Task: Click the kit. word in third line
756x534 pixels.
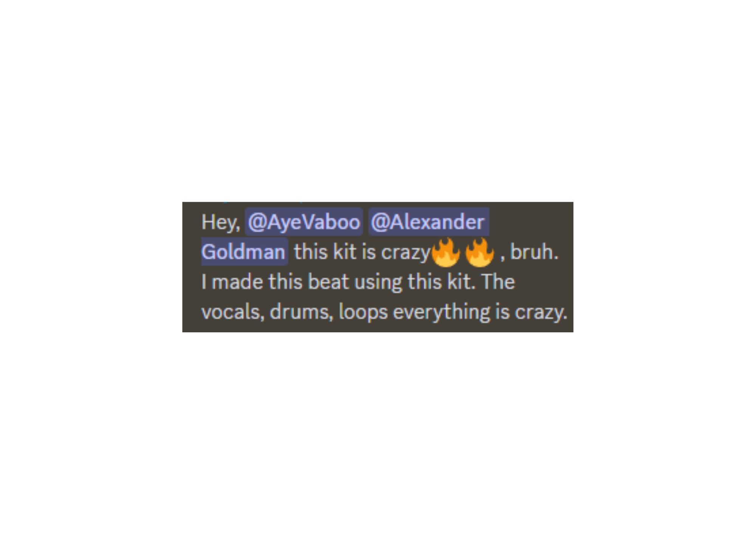Action: click(461, 282)
